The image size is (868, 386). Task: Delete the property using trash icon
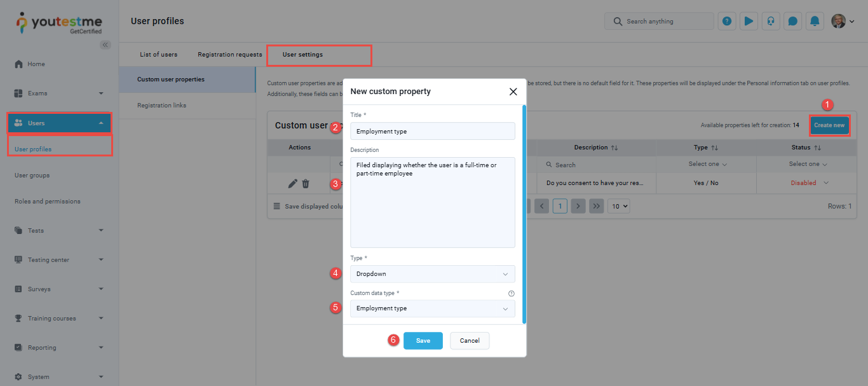point(306,183)
